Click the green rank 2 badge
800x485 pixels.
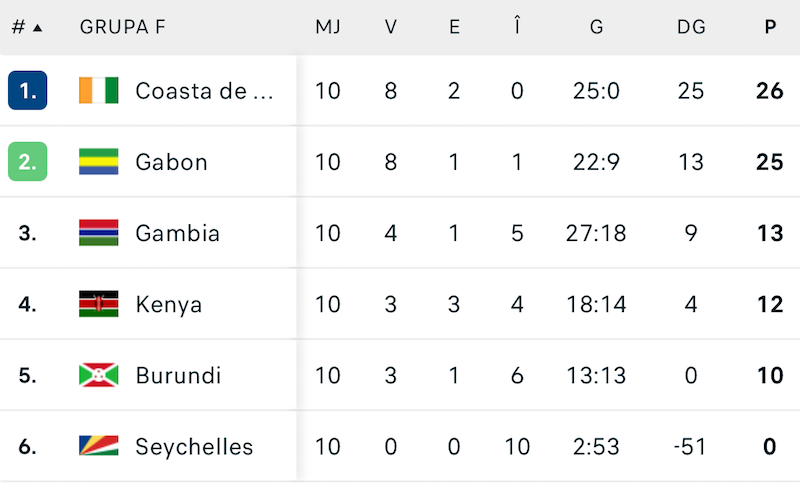point(27,162)
